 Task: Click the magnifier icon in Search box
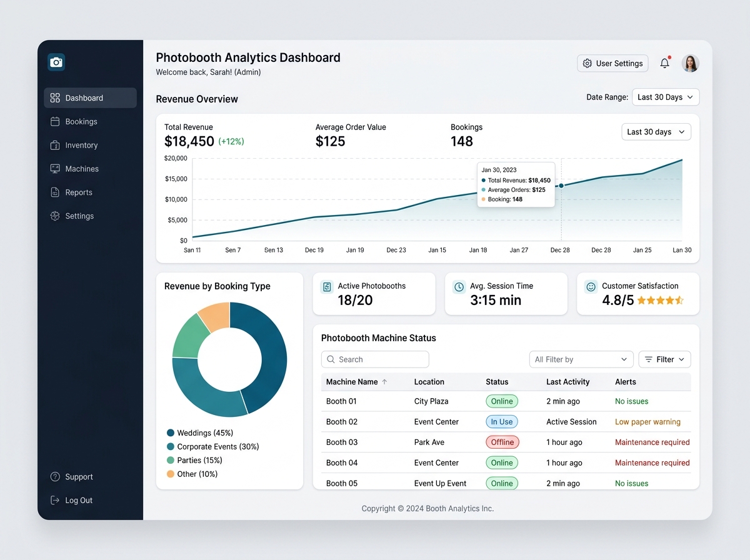tap(331, 359)
